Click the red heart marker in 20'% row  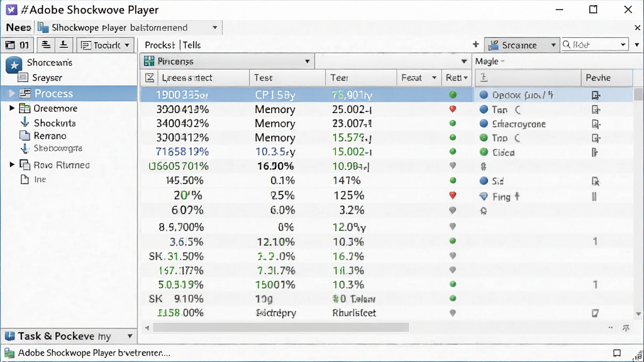pos(453,195)
